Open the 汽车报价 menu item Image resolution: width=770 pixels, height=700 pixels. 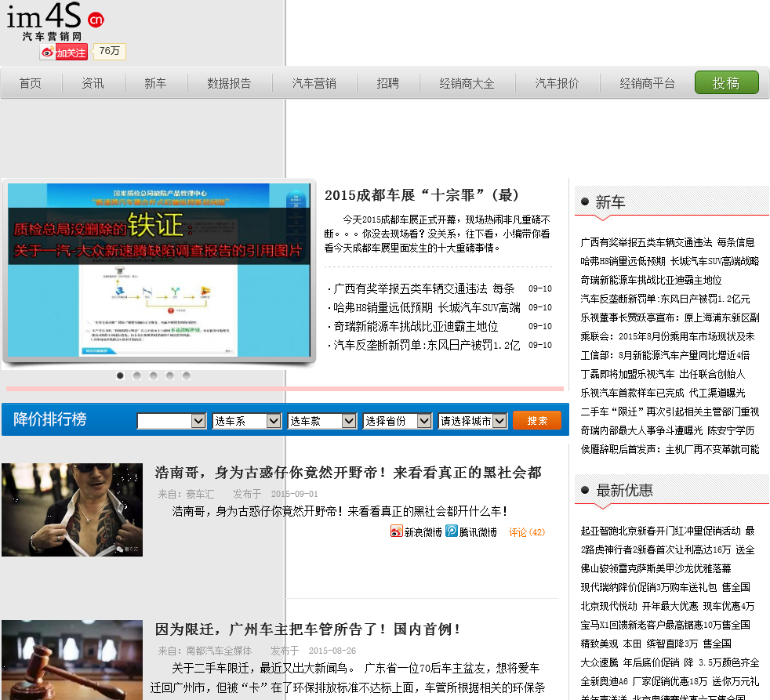pos(557,83)
